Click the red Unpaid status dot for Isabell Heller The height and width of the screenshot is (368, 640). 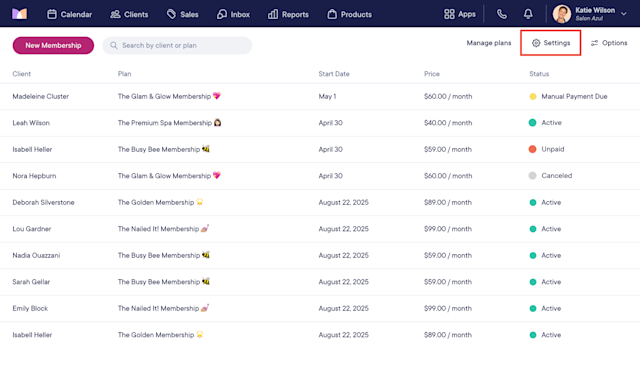[x=532, y=149]
